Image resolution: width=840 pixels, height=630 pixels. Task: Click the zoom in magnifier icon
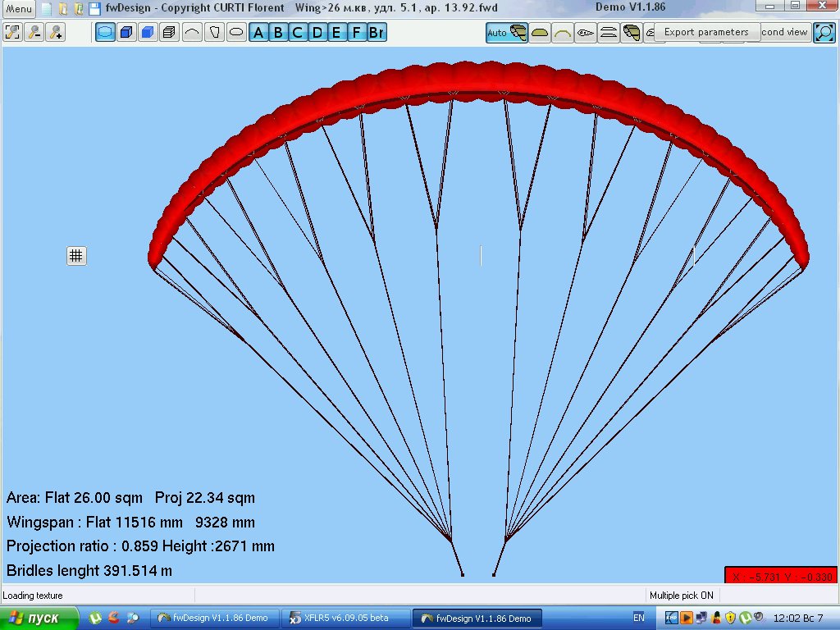[x=55, y=33]
